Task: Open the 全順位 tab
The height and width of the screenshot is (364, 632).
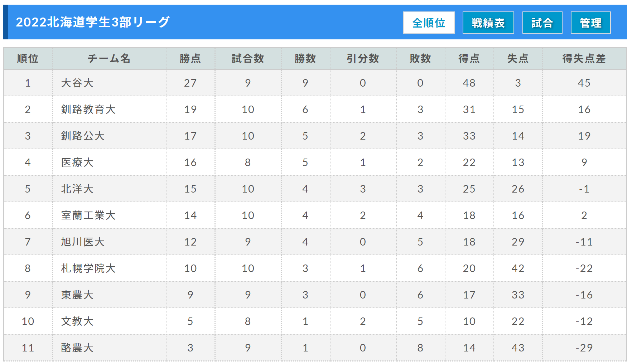Action: point(429,23)
